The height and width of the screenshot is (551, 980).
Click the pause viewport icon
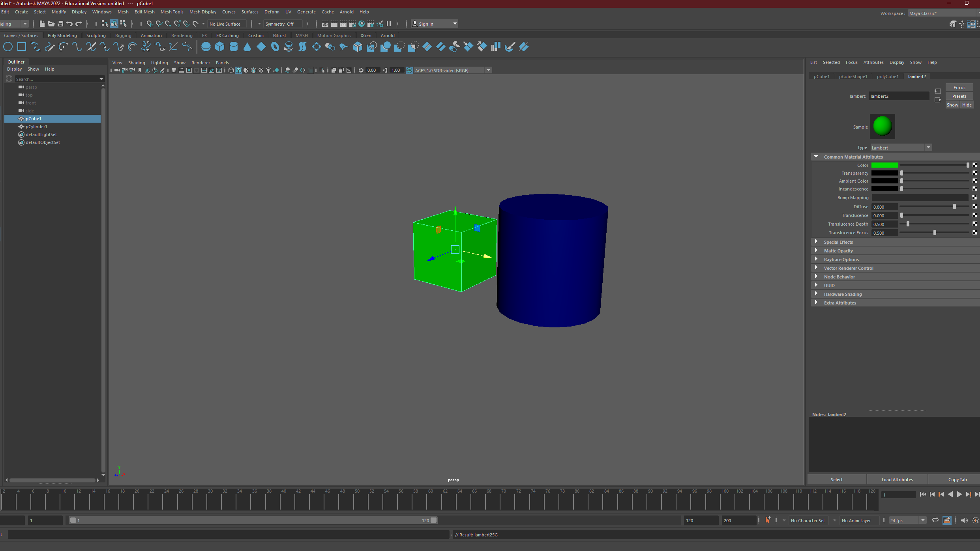pos(389,24)
